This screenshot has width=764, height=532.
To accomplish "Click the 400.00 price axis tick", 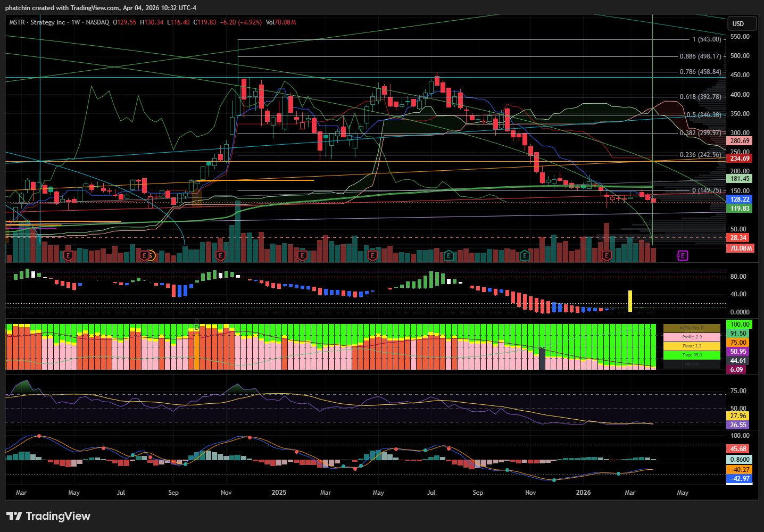I will pyautogui.click(x=740, y=95).
